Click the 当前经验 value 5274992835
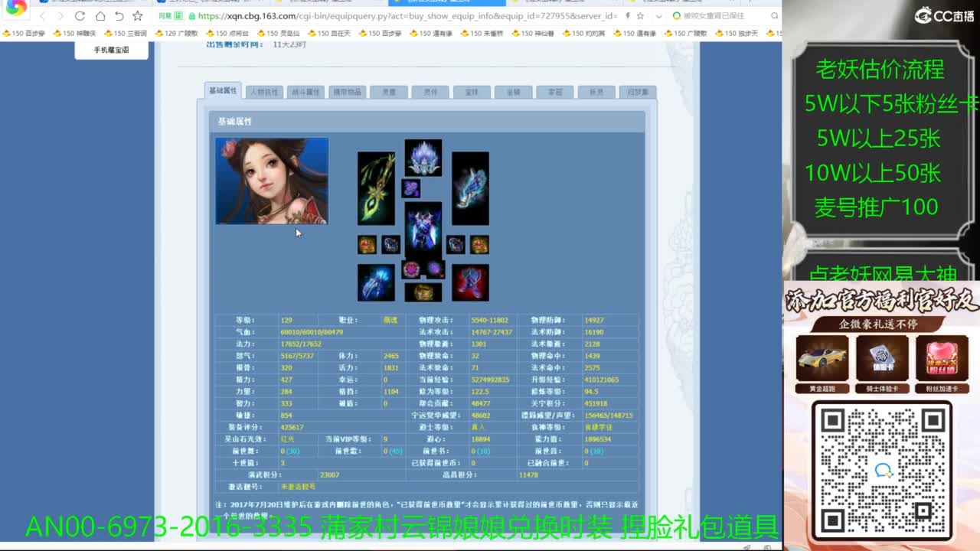 pos(491,380)
